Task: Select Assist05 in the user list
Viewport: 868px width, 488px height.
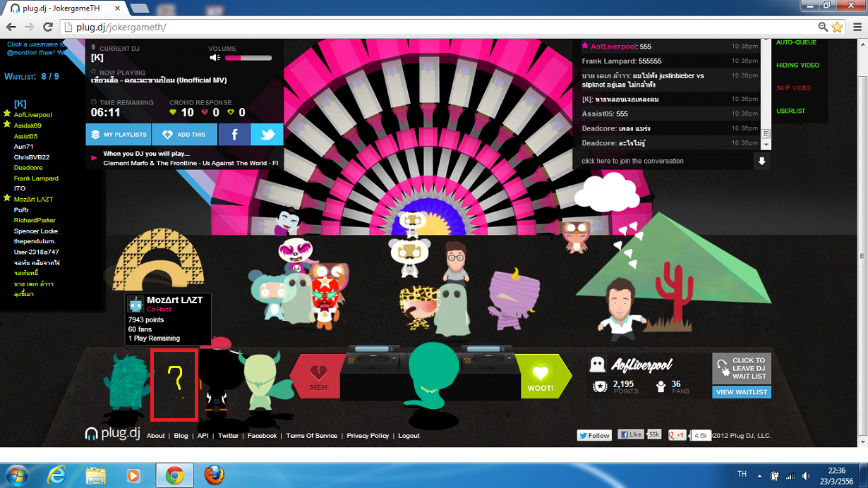Action: point(25,136)
